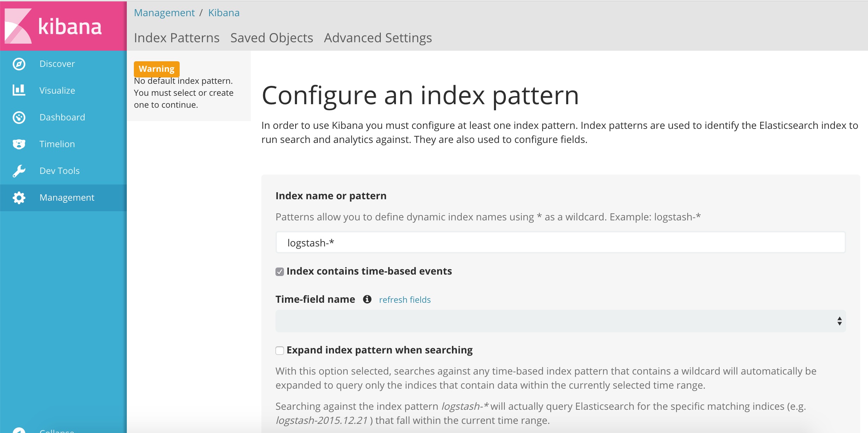Image resolution: width=868 pixels, height=433 pixels.
Task: Open Timelion via bear icon
Action: [x=19, y=144]
